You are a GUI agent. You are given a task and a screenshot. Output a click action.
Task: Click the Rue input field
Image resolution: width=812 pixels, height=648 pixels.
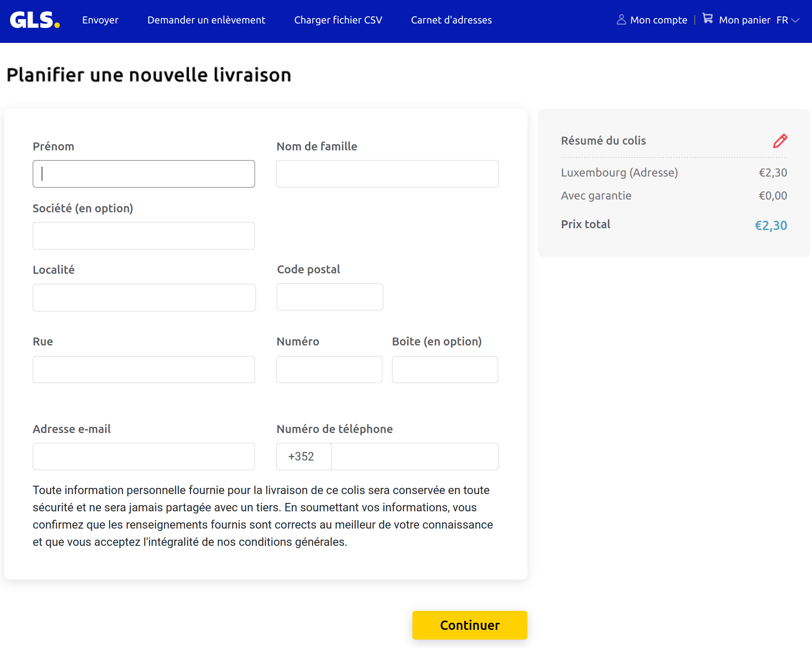tap(144, 370)
